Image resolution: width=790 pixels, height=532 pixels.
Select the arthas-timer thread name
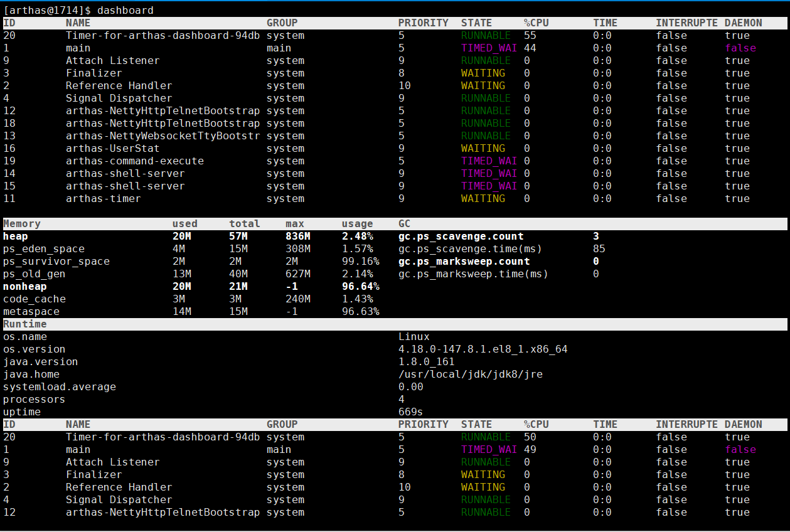click(x=104, y=199)
